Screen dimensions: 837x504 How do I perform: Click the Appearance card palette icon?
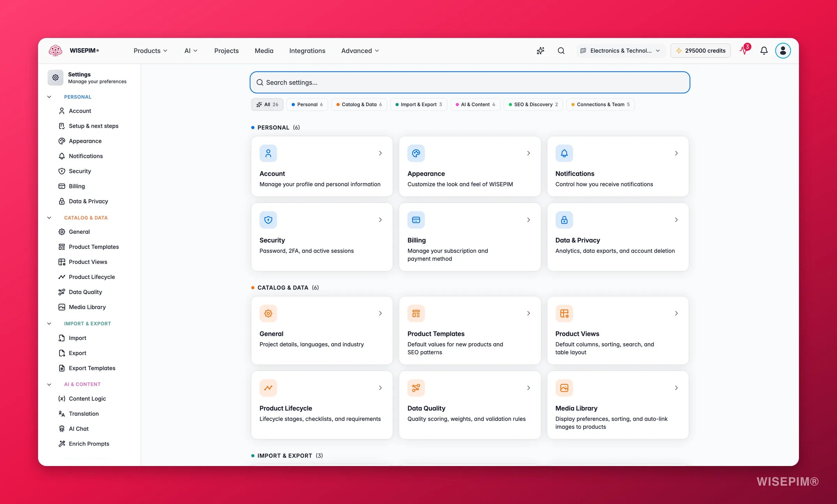416,153
